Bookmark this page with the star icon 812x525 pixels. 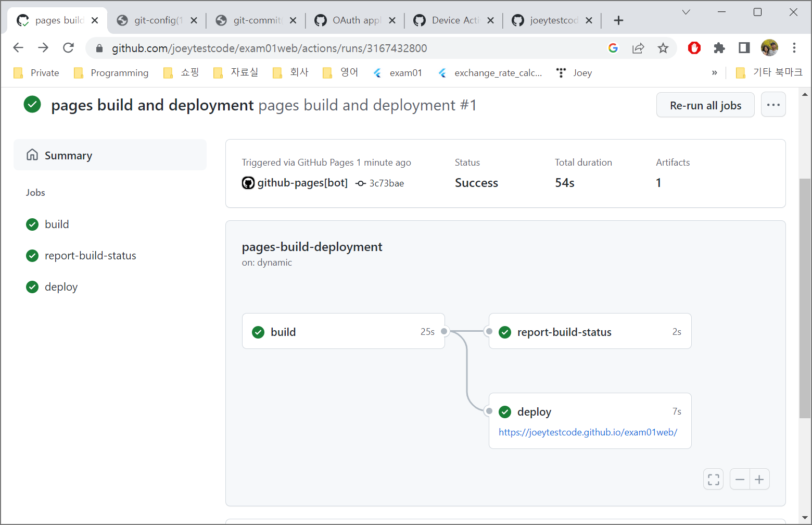click(663, 48)
